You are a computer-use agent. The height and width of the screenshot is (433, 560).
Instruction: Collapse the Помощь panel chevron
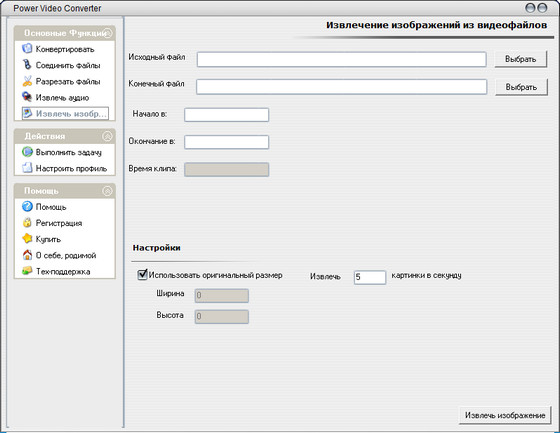pyautogui.click(x=107, y=191)
